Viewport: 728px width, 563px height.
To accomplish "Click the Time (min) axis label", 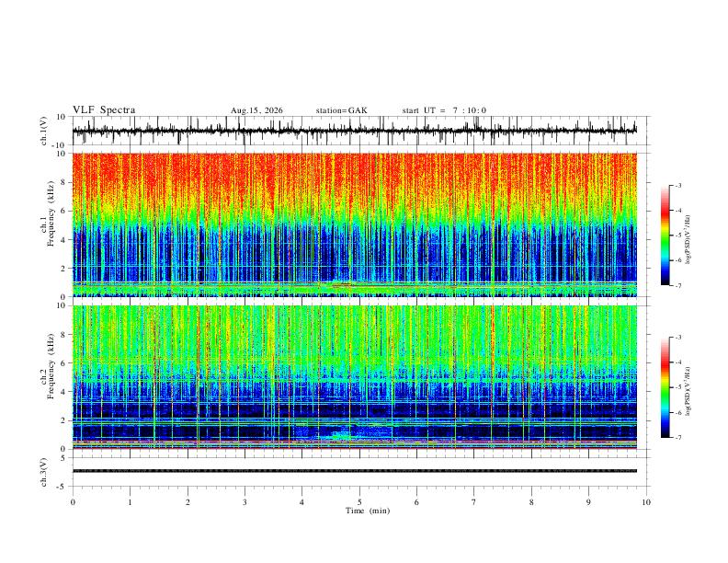I will 368,511.
